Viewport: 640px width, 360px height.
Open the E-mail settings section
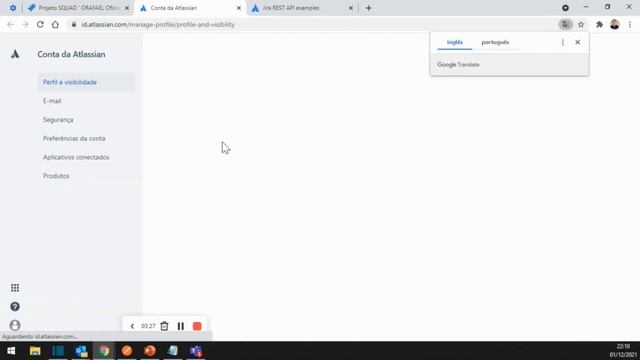[52, 101]
